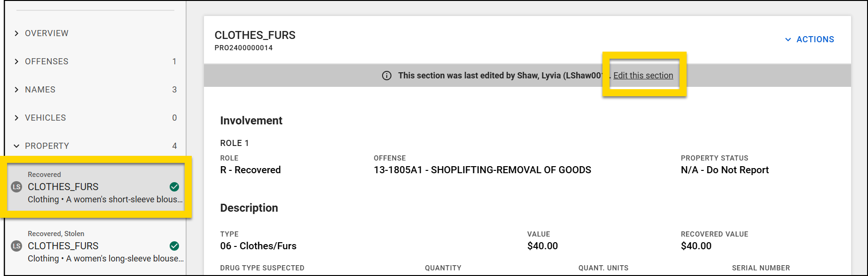The image size is (868, 276).
Task: Click the LS badge on second CLOTHES_FURS item
Action: pyautogui.click(x=16, y=245)
